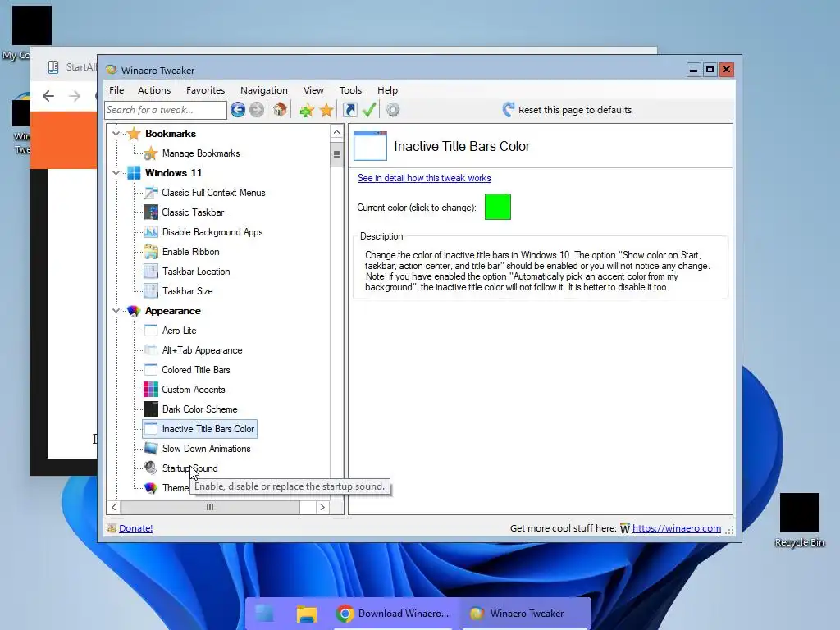Click the Classic Taskbar tree icon
The image size is (840, 630).
point(151,212)
